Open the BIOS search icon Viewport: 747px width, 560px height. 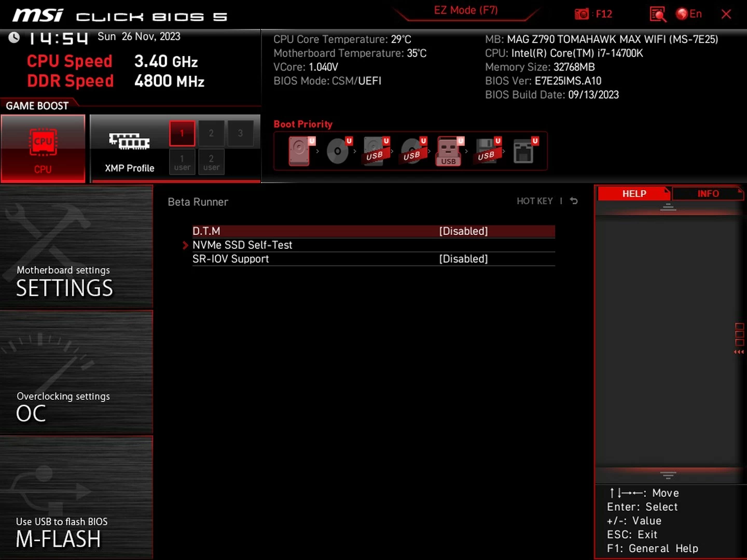[x=657, y=14]
